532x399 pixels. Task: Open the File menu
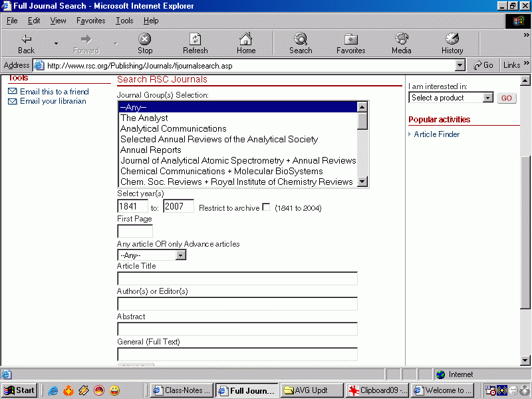click(x=12, y=21)
